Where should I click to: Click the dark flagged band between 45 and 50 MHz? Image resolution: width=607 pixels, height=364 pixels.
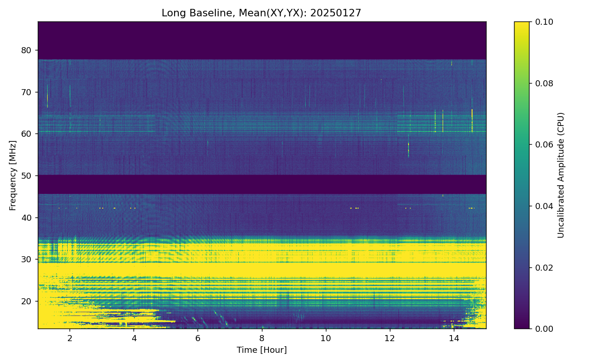[261, 184]
